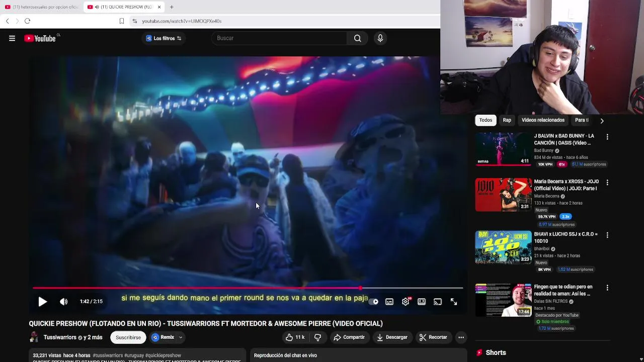The width and height of the screenshot is (644, 362).
Task: Open options for BHAVI video
Action: pyautogui.click(x=607, y=235)
